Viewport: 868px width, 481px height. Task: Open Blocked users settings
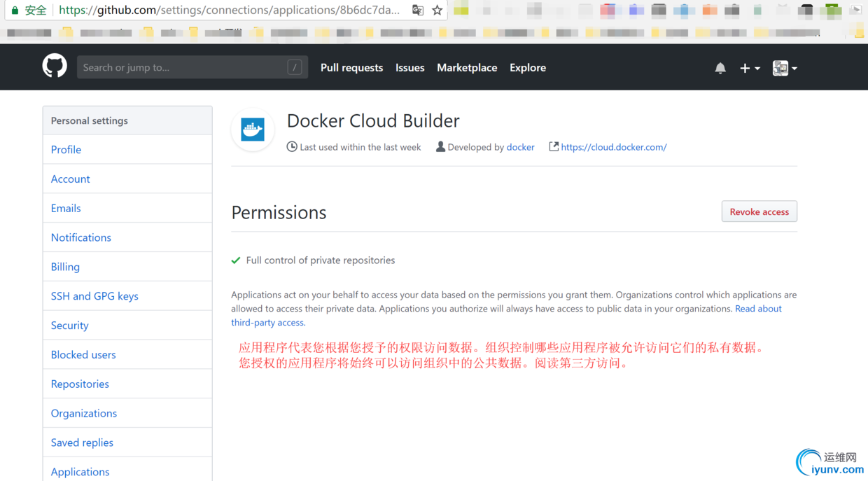(127, 355)
